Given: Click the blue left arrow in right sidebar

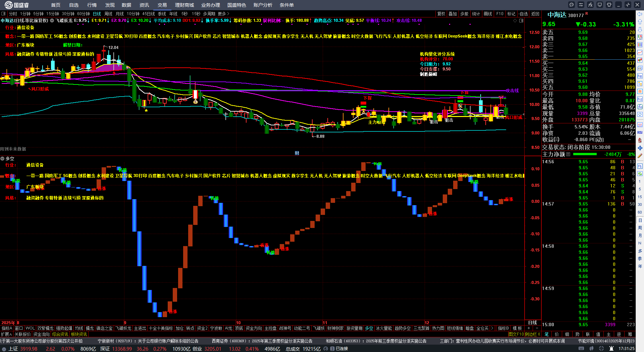Looking at the screenshot, I should click(640, 14).
